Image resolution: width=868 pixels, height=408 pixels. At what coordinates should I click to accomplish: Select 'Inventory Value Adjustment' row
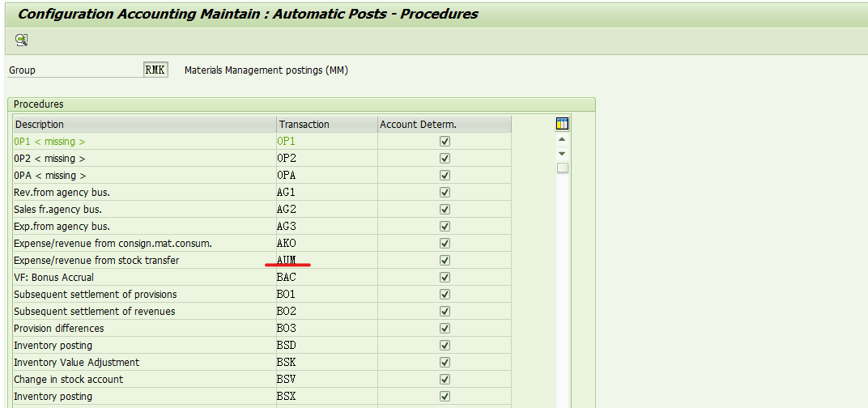tap(144, 363)
